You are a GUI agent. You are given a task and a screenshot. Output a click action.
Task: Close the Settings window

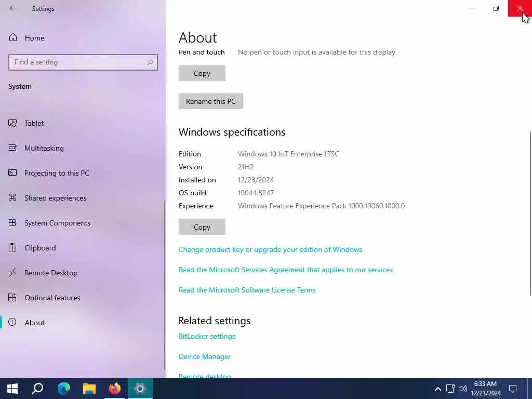pyautogui.click(x=520, y=8)
